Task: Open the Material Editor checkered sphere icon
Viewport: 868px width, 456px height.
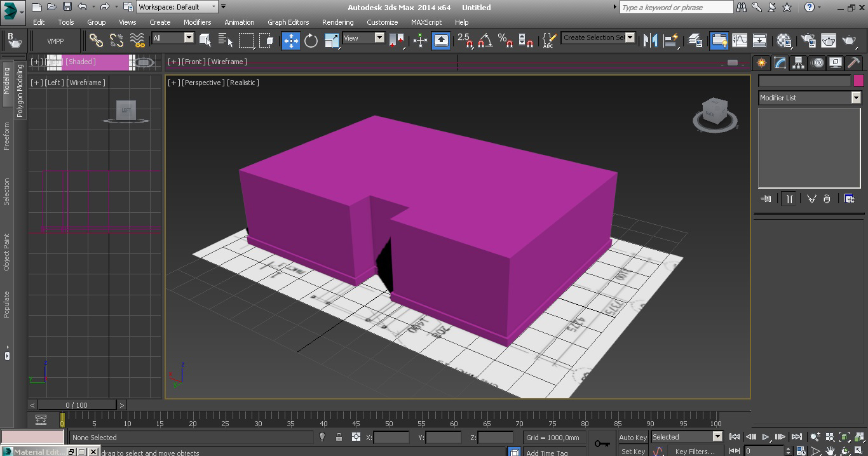Action: point(784,41)
